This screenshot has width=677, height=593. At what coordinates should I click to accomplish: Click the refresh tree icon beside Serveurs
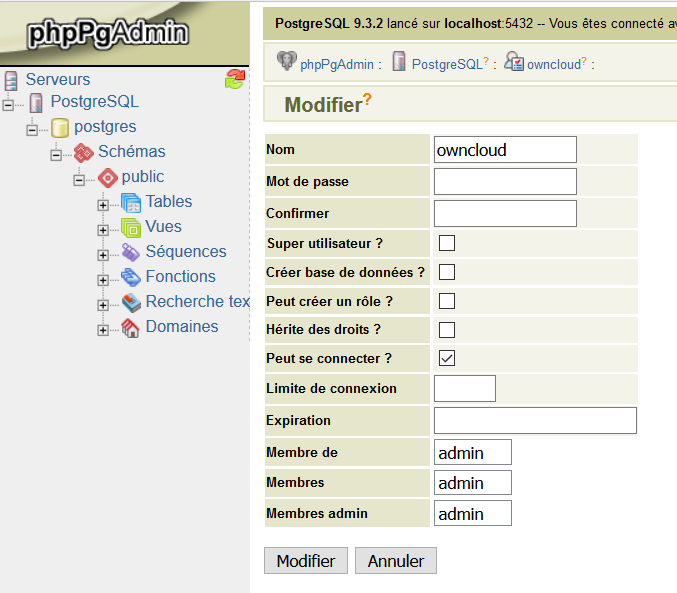(x=235, y=79)
